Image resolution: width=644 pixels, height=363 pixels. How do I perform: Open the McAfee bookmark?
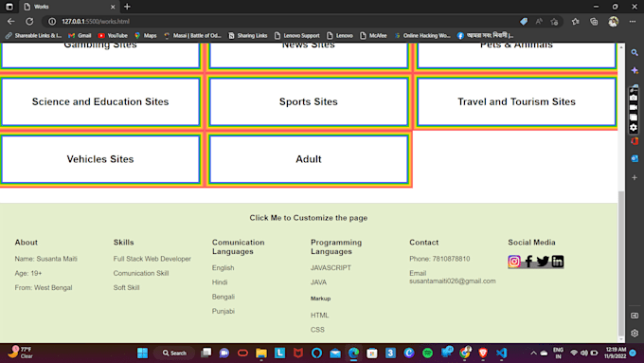[x=373, y=35]
